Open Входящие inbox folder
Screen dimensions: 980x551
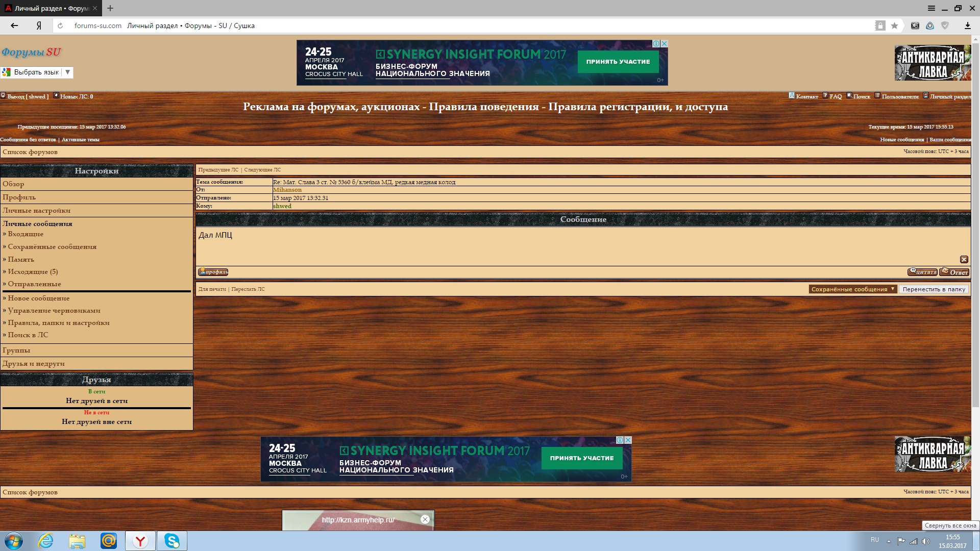point(26,234)
